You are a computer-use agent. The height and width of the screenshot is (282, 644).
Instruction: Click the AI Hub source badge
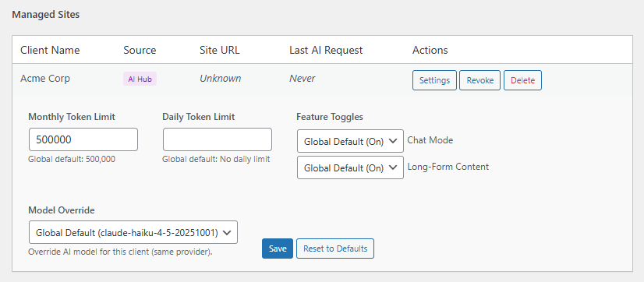(140, 79)
